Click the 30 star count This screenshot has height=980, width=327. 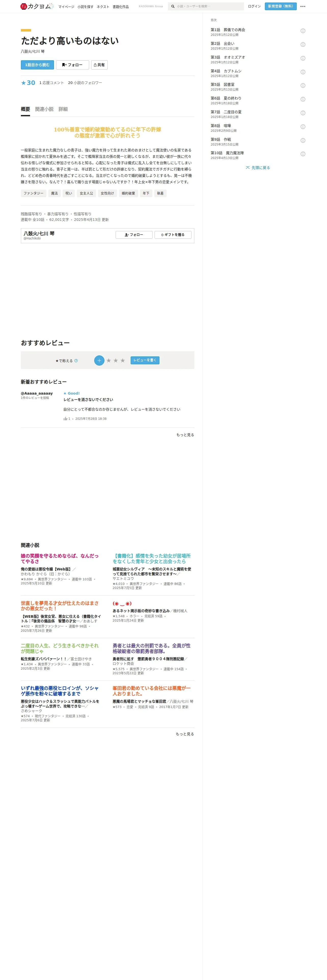point(28,82)
